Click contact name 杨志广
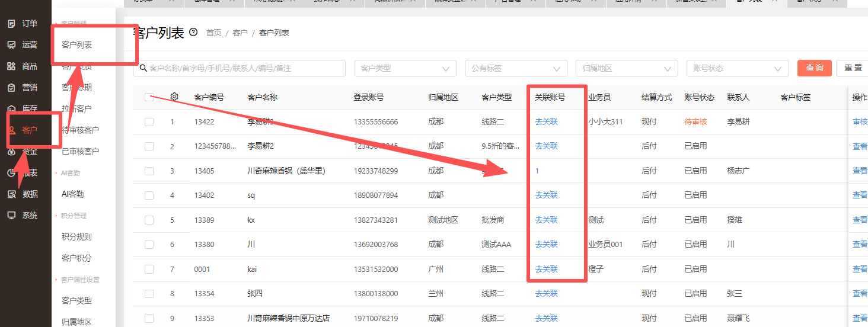The image size is (868, 327). [x=739, y=171]
